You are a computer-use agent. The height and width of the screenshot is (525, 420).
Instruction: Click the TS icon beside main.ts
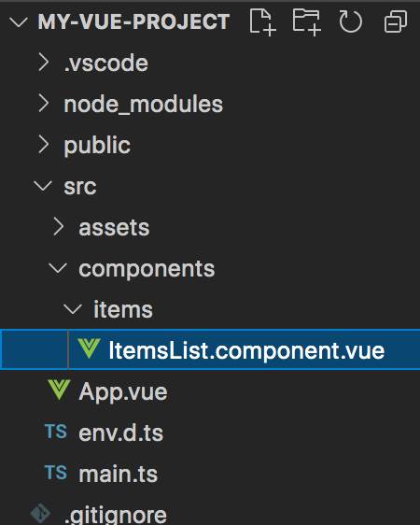click(x=56, y=473)
